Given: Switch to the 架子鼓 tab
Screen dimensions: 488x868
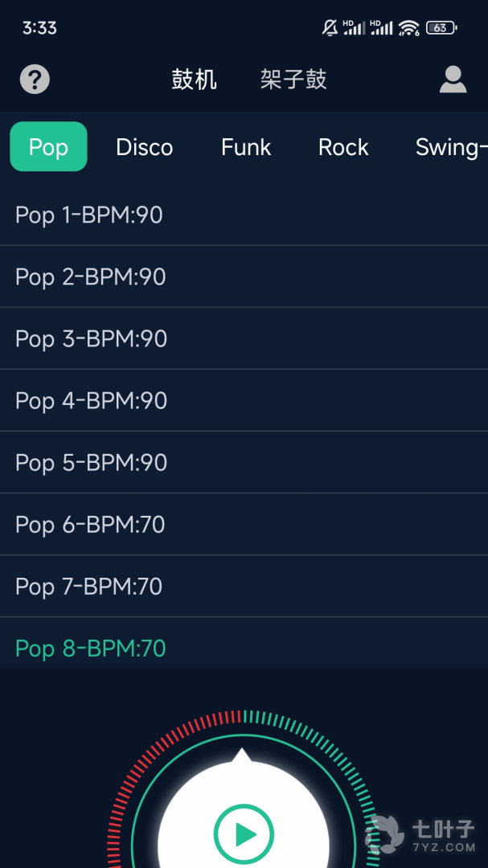Looking at the screenshot, I should click(x=293, y=79).
